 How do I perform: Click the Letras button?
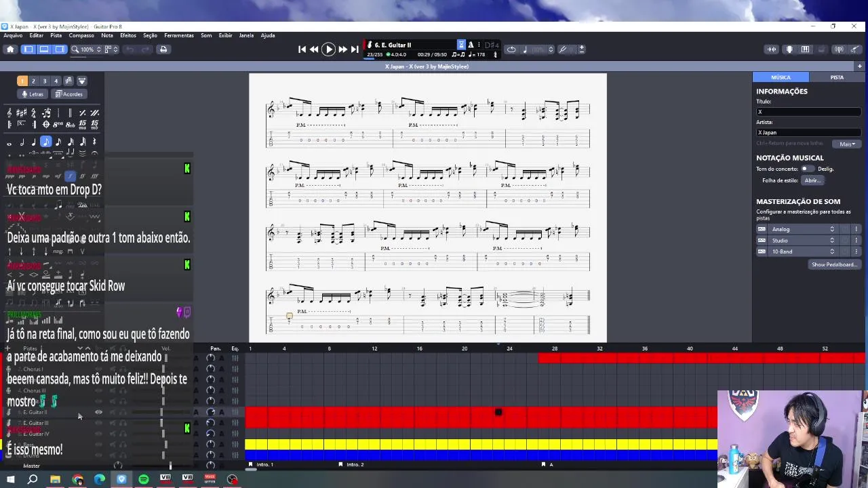pyautogui.click(x=33, y=94)
